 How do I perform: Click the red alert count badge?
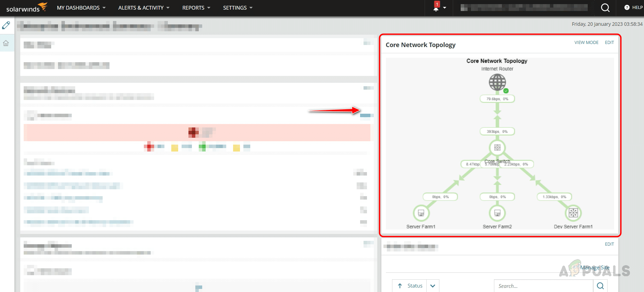pos(437,4)
